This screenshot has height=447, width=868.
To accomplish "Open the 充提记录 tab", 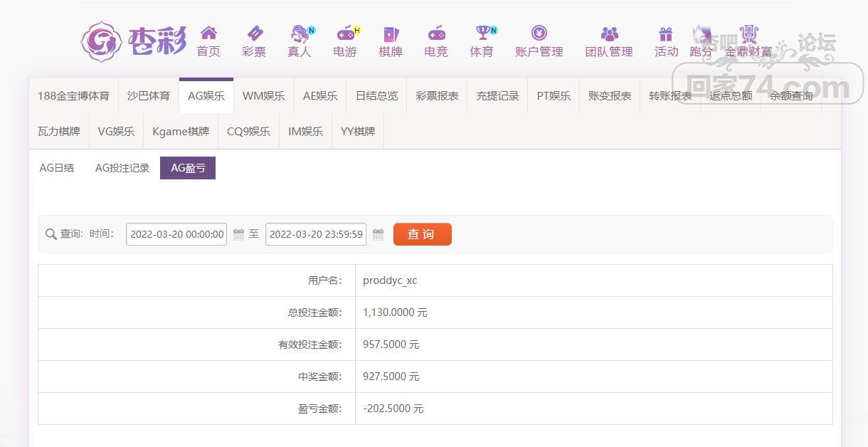I will (498, 95).
